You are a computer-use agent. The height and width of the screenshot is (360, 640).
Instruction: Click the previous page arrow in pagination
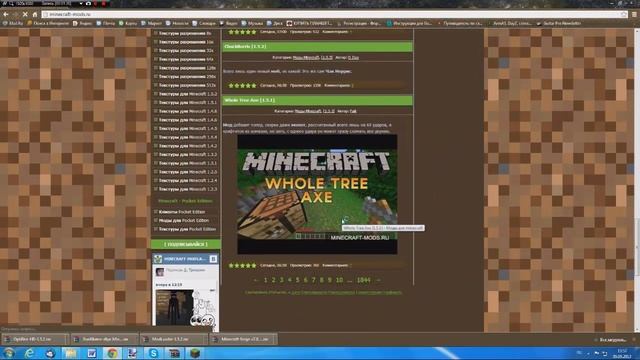point(256,280)
